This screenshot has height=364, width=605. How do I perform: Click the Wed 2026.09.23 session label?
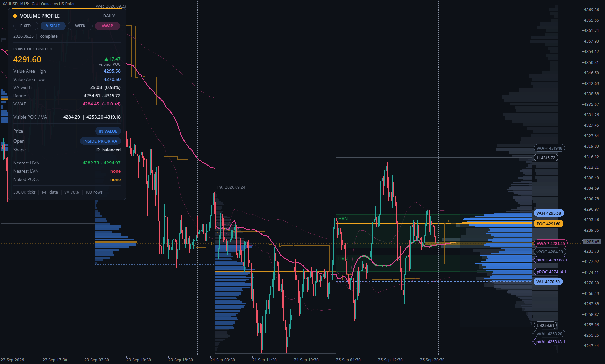pyautogui.click(x=111, y=6)
